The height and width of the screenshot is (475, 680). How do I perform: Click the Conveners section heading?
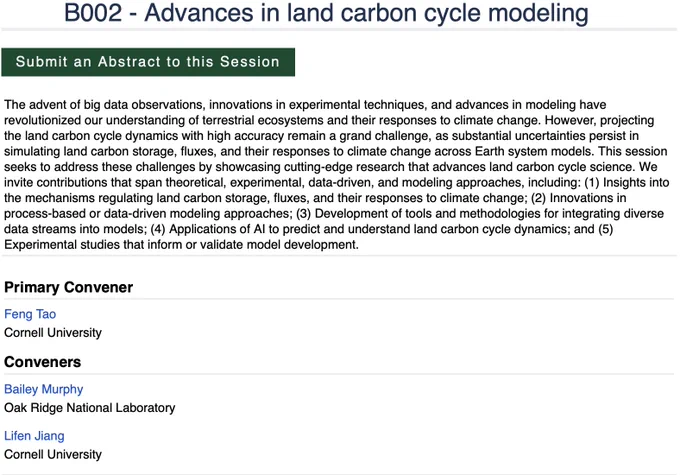(x=42, y=362)
